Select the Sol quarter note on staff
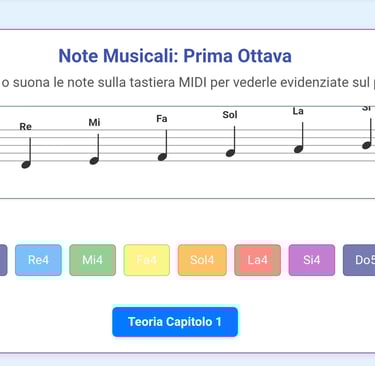 (231, 142)
